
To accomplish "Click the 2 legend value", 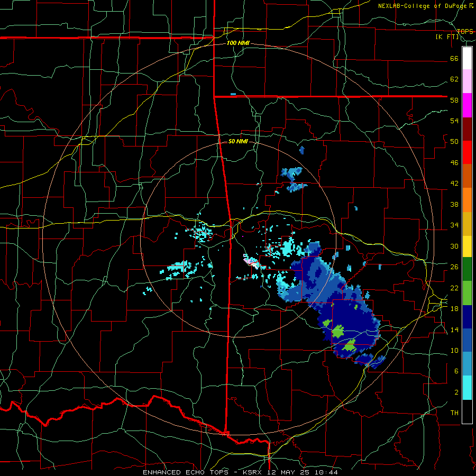I will coord(456,392).
